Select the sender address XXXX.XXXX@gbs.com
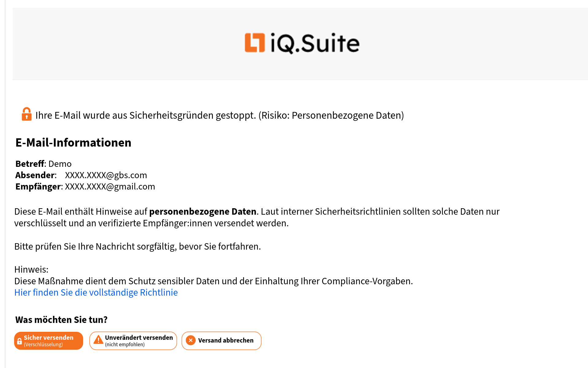The height and width of the screenshot is (368, 588). [106, 175]
